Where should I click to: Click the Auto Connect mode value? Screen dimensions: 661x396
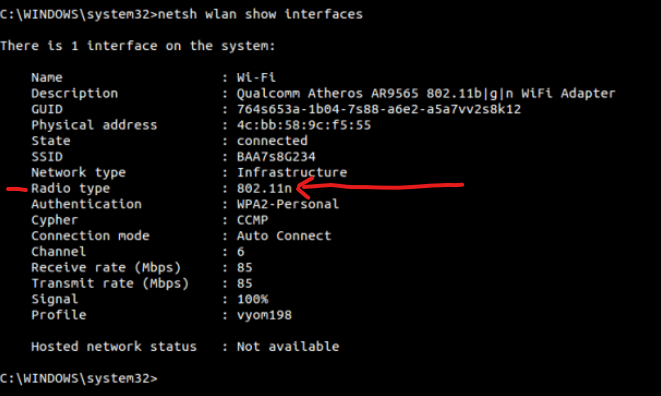284,236
